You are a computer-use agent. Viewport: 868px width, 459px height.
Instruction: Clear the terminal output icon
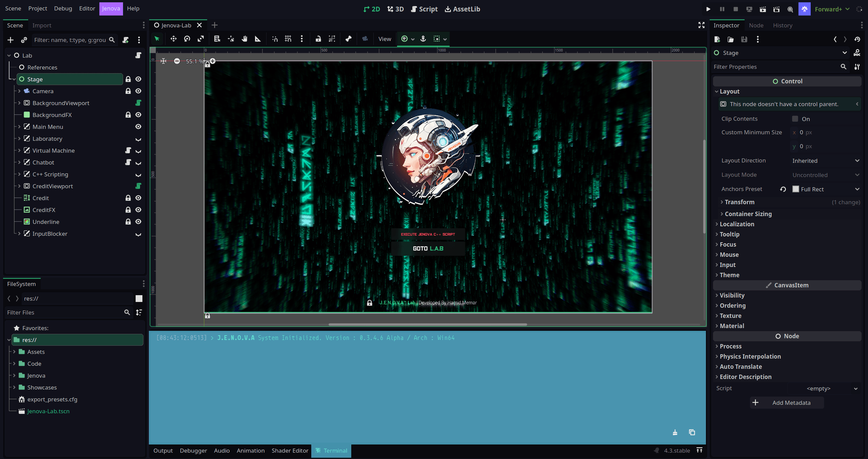pyautogui.click(x=675, y=432)
